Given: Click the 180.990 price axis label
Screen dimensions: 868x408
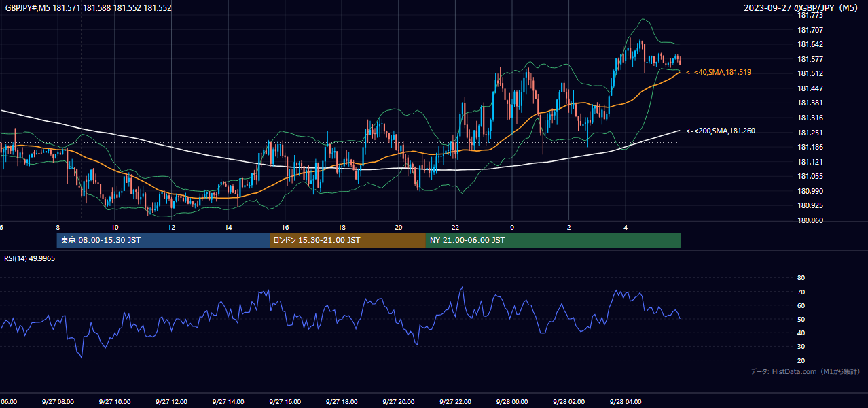Looking at the screenshot, I should [x=810, y=192].
